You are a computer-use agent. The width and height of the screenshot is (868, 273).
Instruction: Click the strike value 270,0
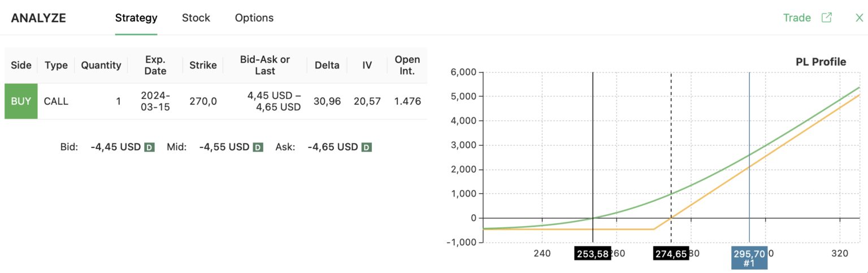point(203,101)
